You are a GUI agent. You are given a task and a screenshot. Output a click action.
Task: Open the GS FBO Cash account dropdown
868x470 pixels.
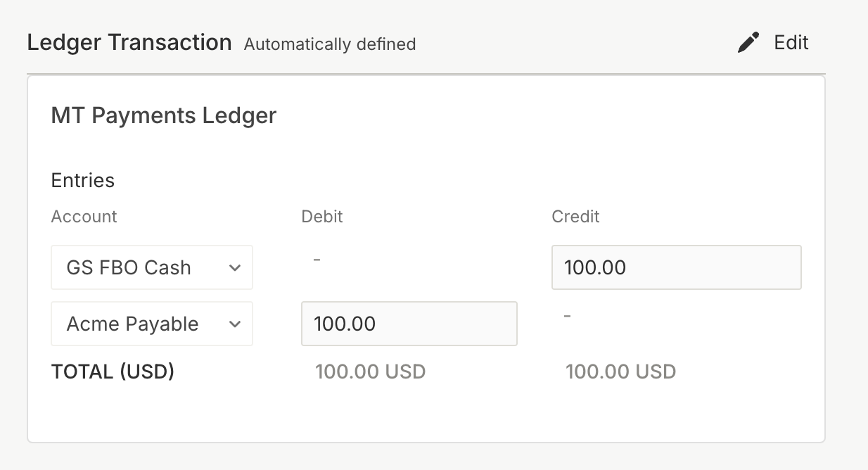[151, 267]
